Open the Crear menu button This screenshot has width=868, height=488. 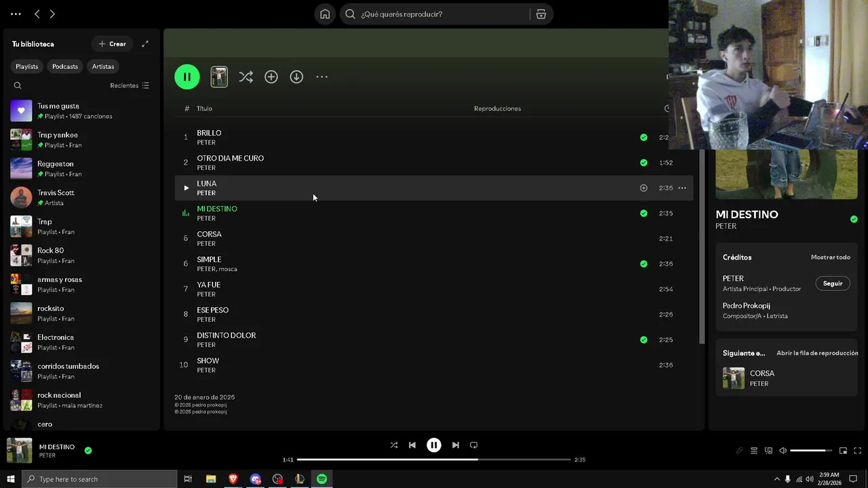pyautogui.click(x=112, y=44)
